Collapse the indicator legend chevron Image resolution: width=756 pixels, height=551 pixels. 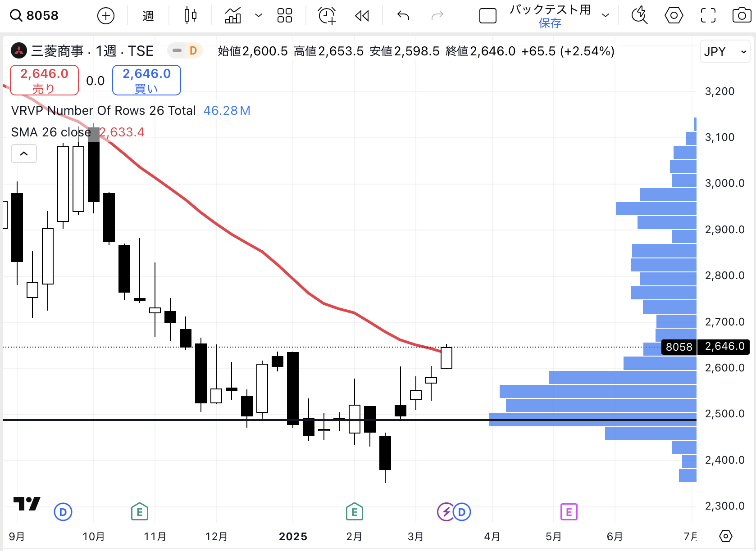tap(24, 154)
